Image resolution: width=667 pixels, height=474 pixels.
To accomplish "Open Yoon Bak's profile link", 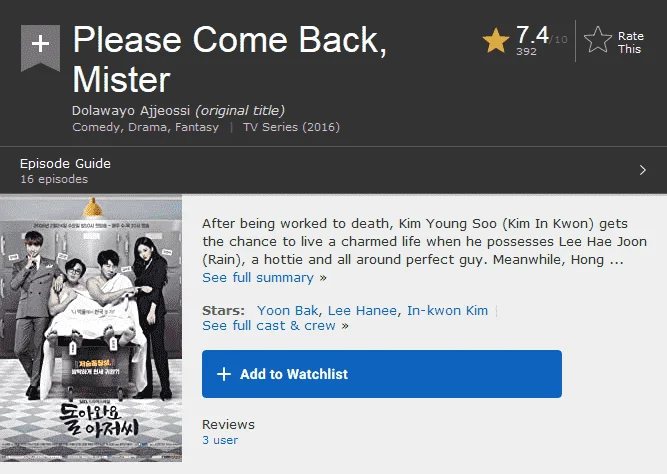I will click(287, 311).
